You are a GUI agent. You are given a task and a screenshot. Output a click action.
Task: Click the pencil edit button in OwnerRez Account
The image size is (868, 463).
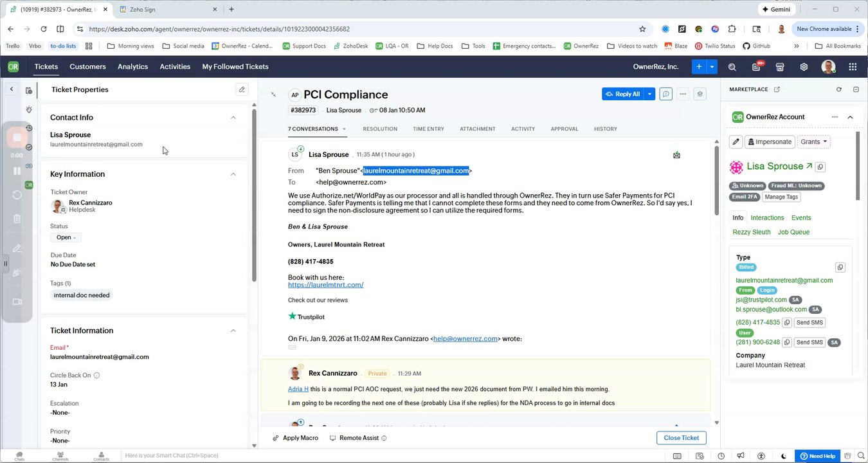[x=736, y=141]
